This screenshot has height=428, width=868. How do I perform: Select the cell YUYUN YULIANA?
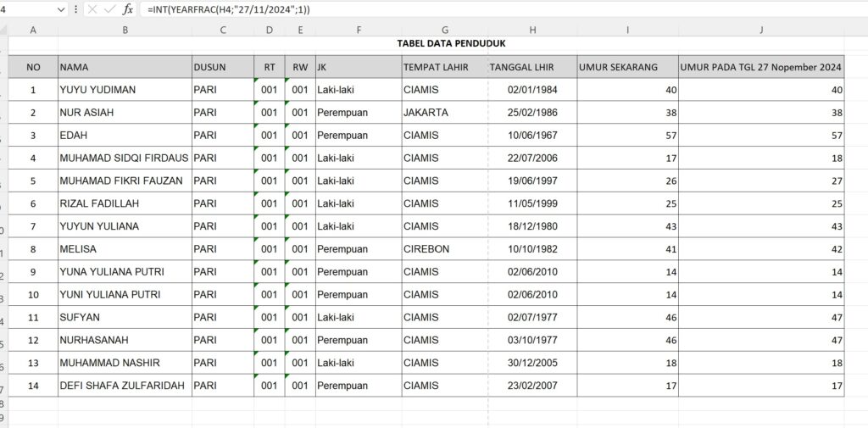pyautogui.click(x=125, y=226)
